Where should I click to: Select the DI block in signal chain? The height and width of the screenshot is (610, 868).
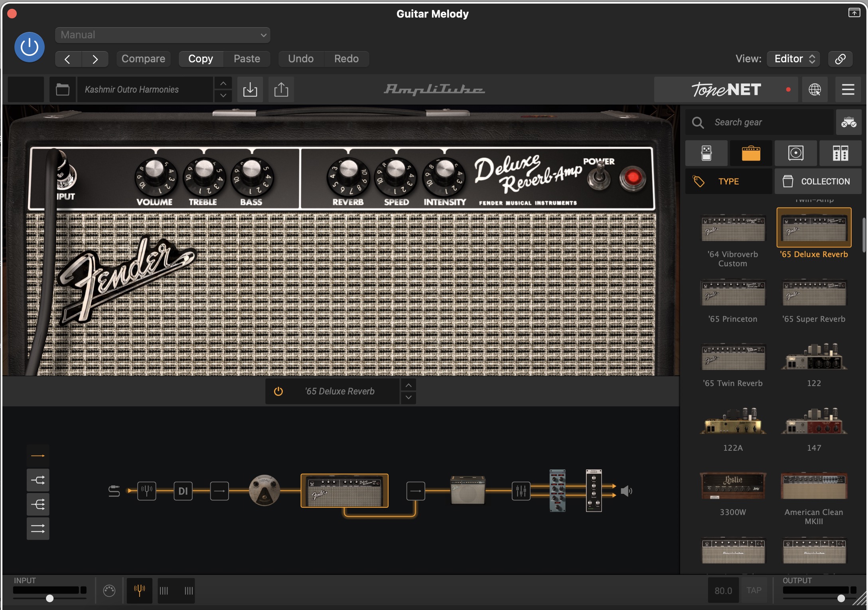click(x=183, y=491)
